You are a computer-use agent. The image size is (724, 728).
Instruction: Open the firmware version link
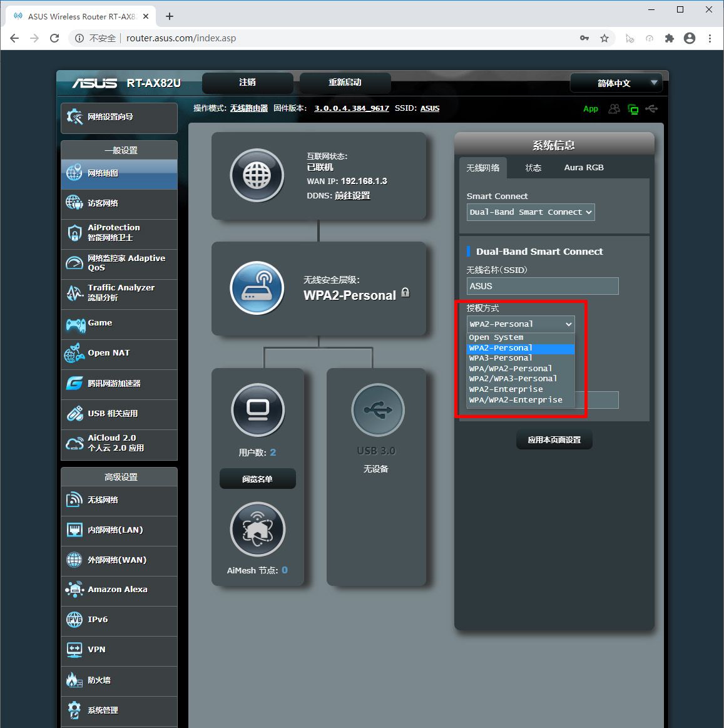click(351, 108)
